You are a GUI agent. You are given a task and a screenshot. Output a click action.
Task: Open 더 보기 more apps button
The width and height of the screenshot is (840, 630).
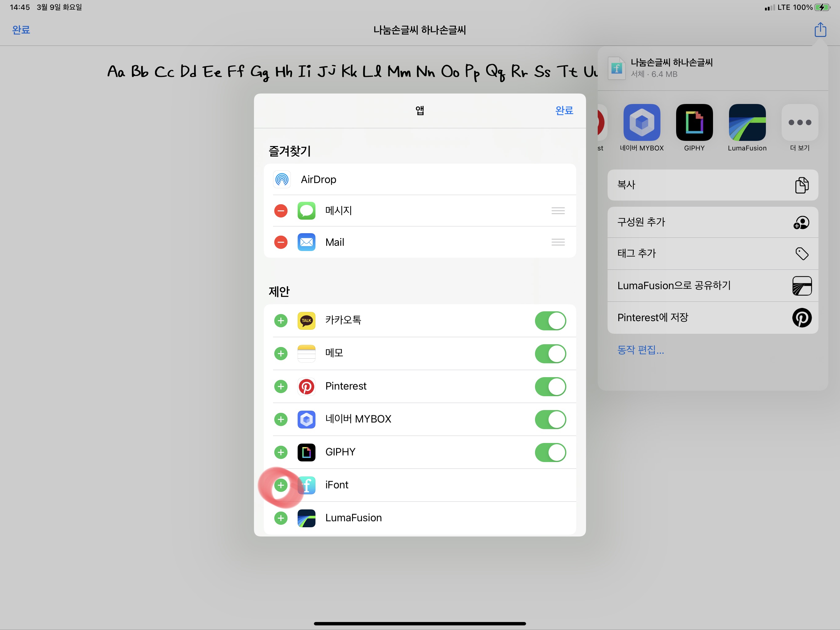coord(799,122)
